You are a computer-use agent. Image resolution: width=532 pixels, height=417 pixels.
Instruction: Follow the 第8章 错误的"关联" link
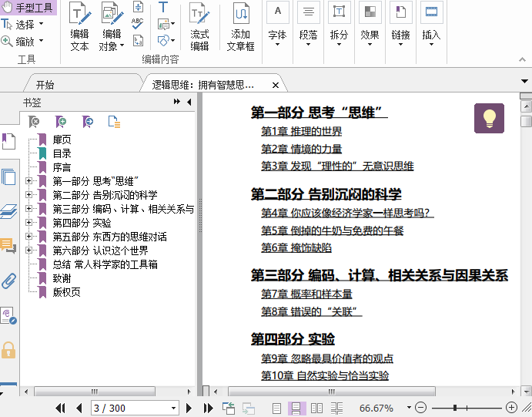(x=312, y=311)
